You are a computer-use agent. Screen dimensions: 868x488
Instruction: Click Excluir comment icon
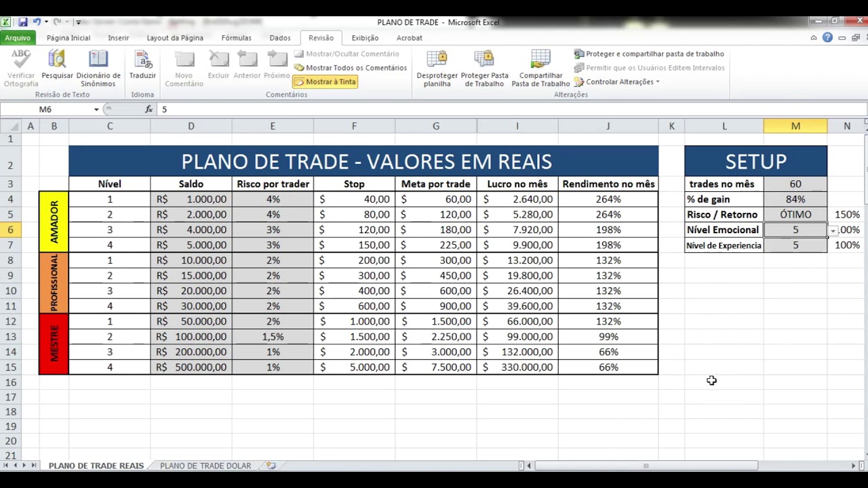pos(218,65)
